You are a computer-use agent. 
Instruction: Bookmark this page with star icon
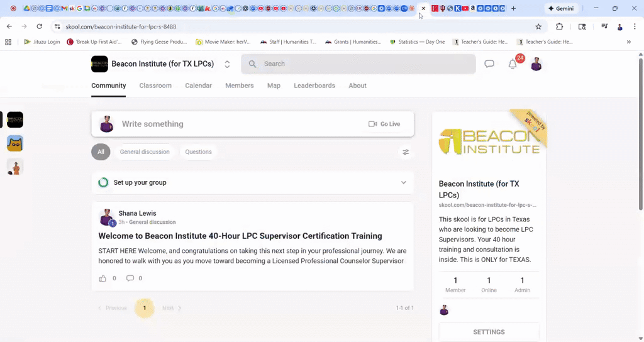click(x=538, y=26)
